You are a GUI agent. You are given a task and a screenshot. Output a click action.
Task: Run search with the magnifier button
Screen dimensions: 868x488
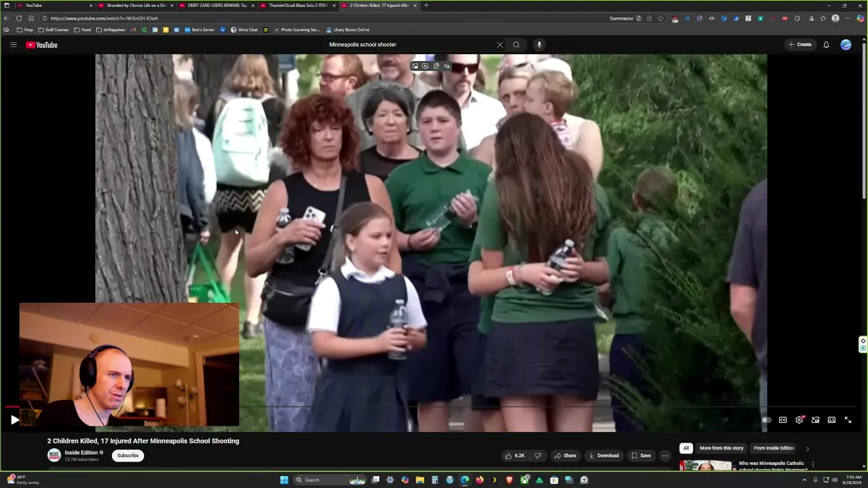tap(516, 45)
